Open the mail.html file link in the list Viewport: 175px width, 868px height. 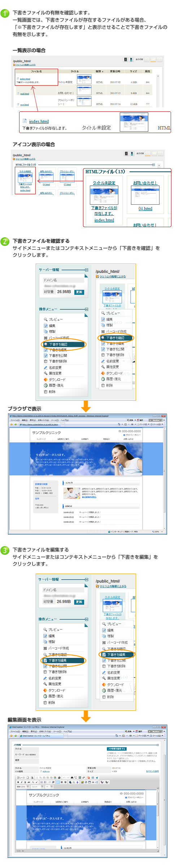coord(25,94)
